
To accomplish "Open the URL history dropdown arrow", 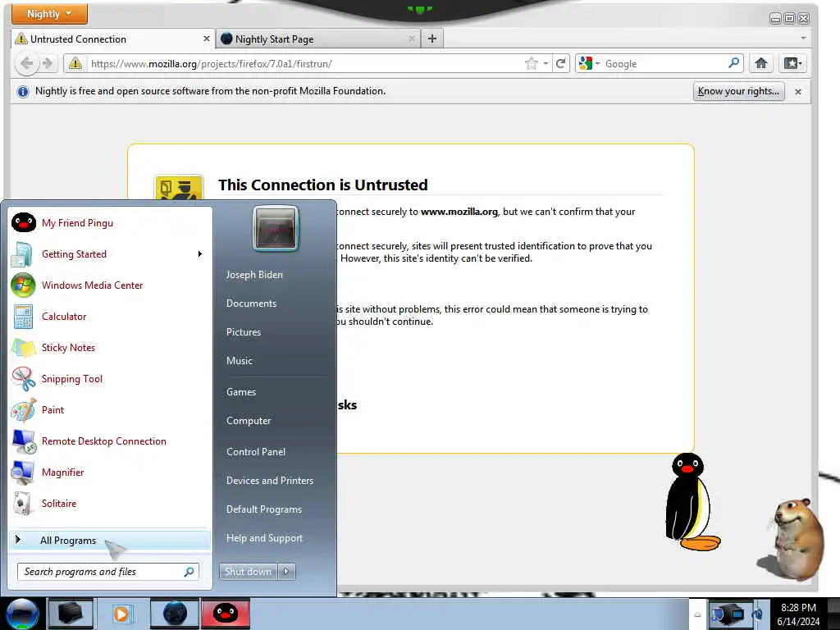I will pos(546,64).
